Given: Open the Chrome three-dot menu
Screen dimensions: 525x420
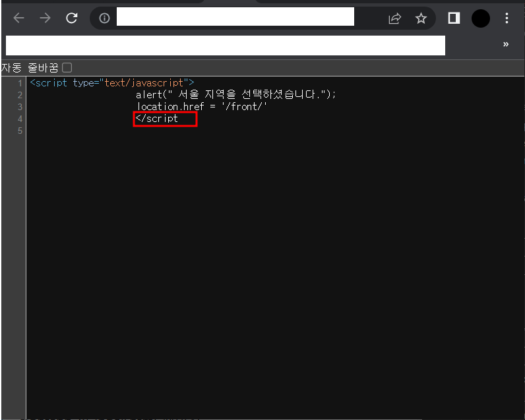Looking at the screenshot, I should click(x=507, y=18).
